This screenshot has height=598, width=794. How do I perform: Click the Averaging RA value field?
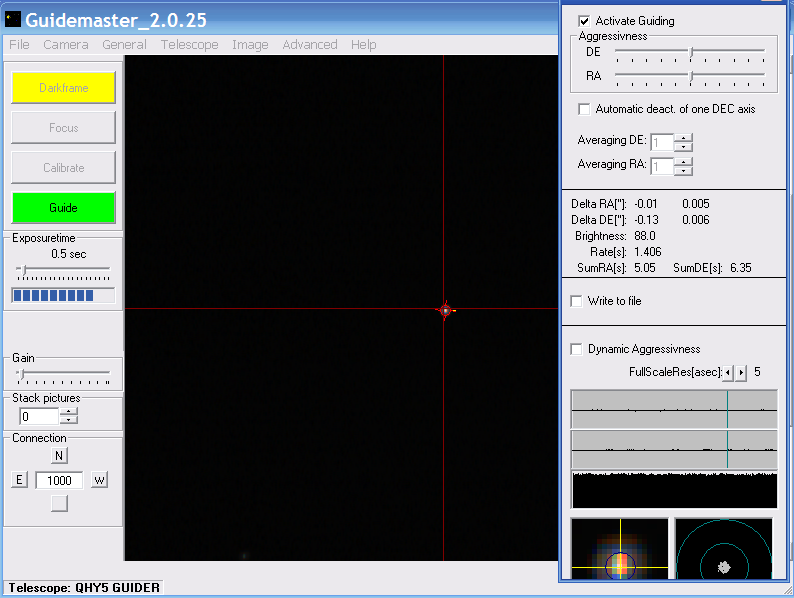[x=662, y=166]
